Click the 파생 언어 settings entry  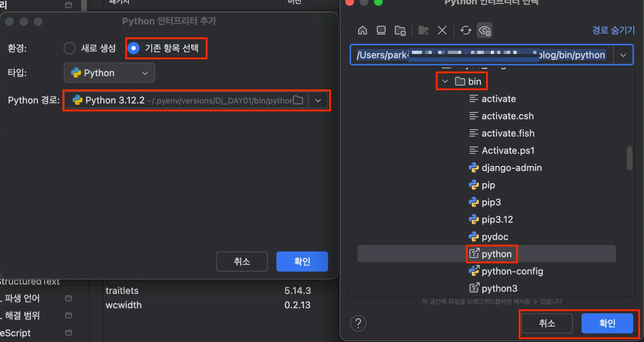coord(22,298)
